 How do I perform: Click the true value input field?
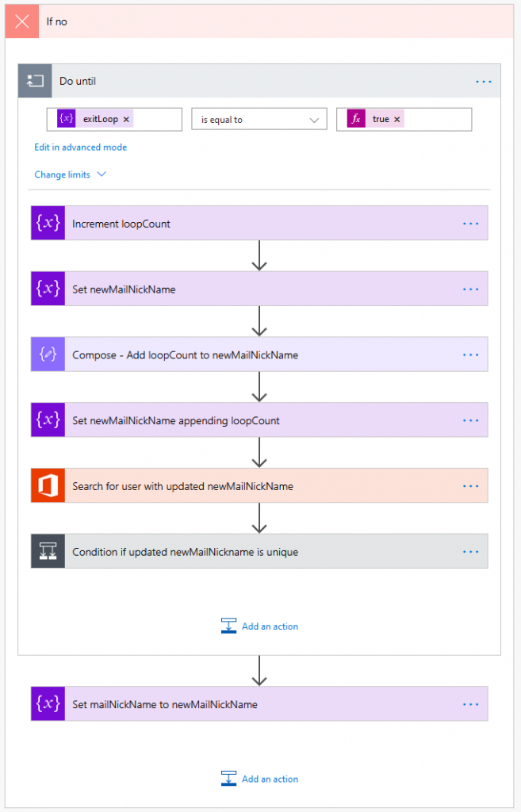[x=436, y=120]
